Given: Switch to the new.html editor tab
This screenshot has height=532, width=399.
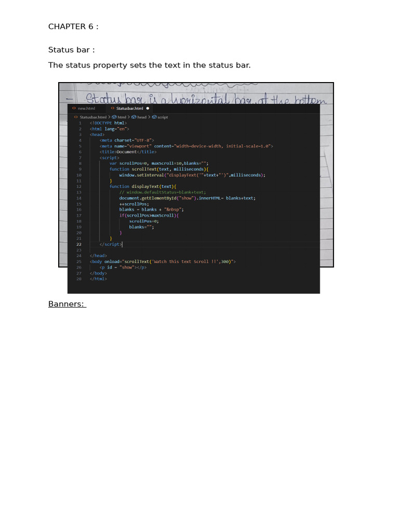Looking at the screenshot, I should coord(86,109).
